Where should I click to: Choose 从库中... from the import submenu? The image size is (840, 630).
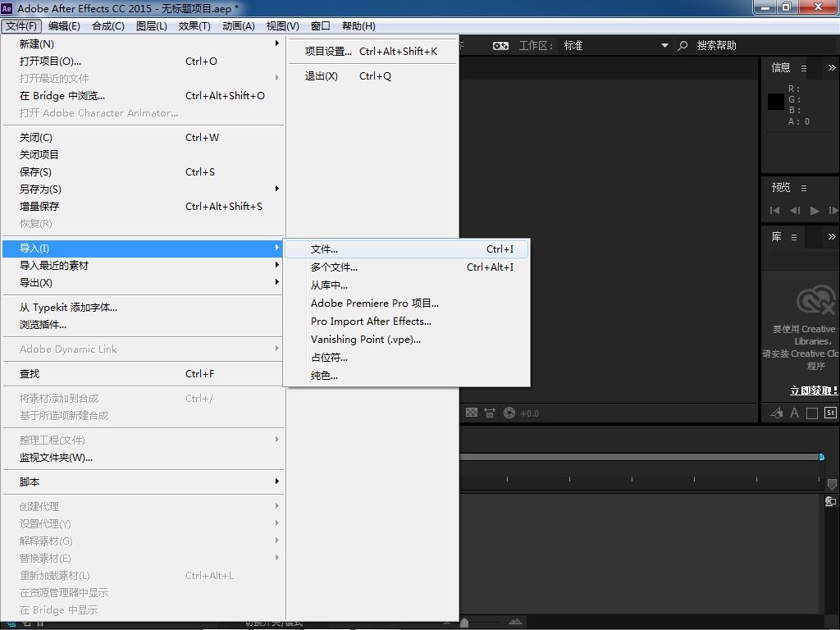[x=407, y=285]
